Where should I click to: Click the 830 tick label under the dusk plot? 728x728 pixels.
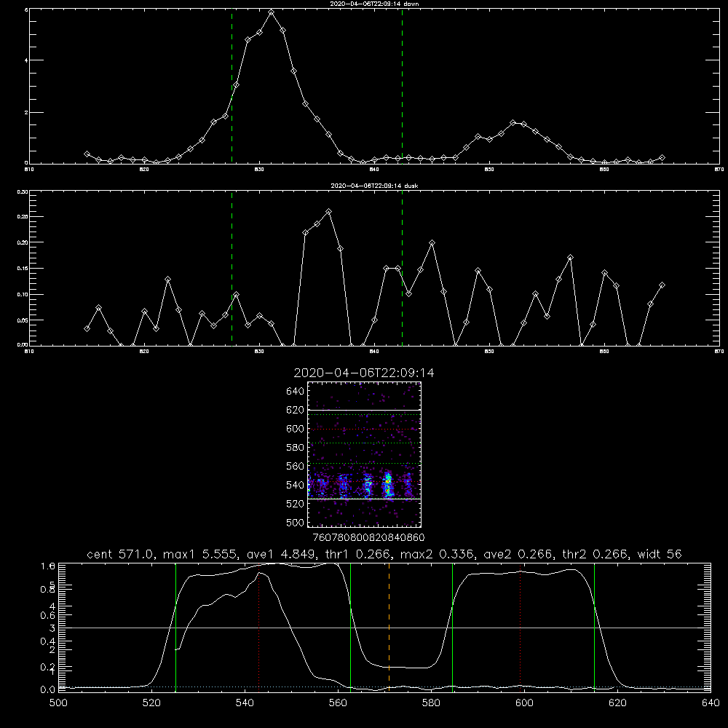tap(259, 352)
